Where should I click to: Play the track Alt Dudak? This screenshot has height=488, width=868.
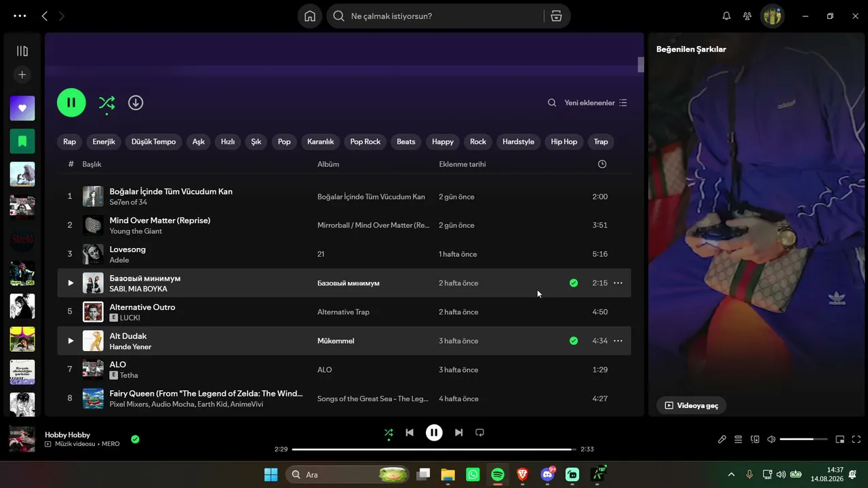(70, 341)
